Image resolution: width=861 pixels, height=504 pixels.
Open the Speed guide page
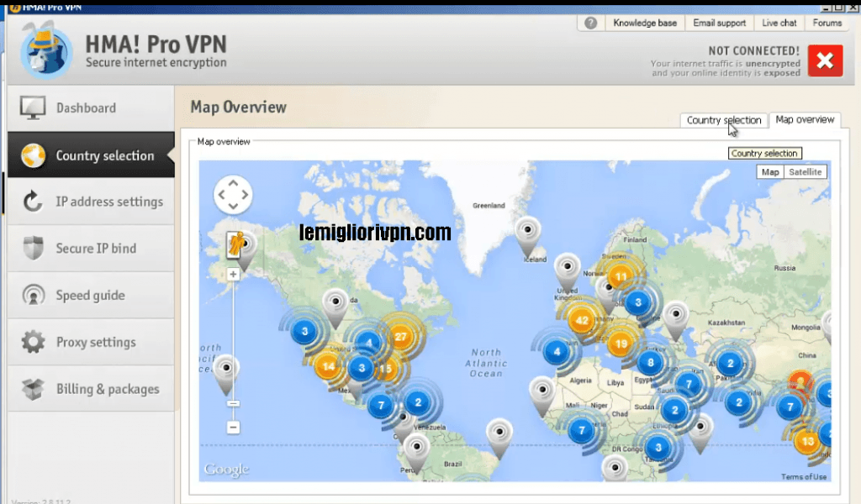point(91,295)
